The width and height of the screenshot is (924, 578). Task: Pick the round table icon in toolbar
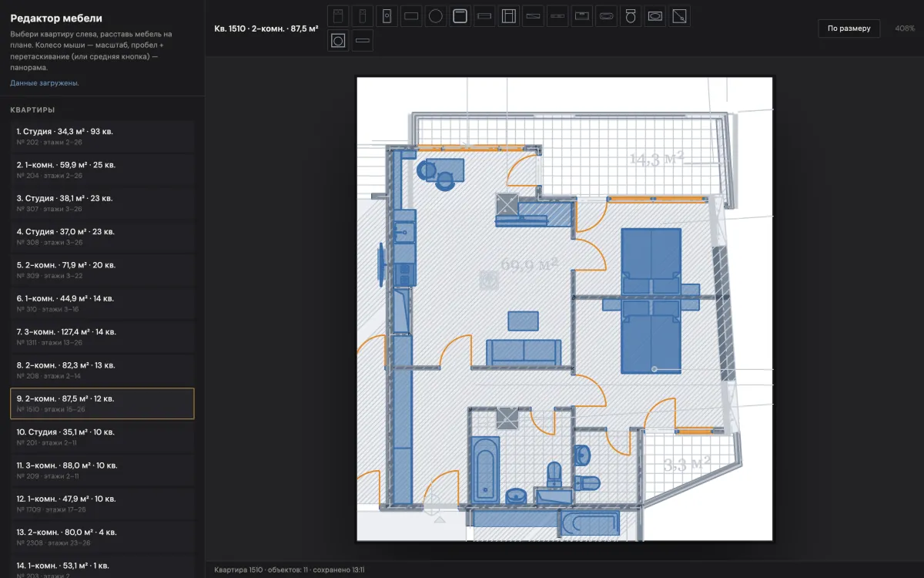click(x=436, y=15)
